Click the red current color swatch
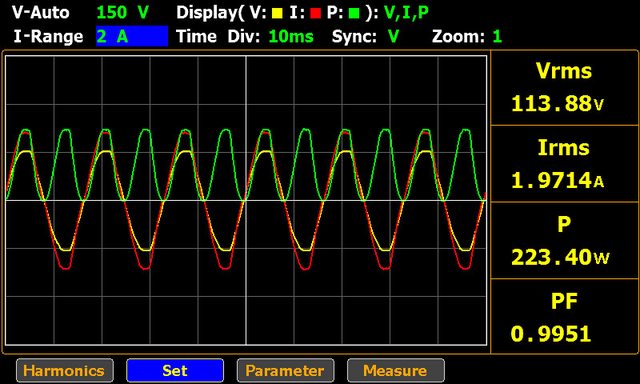Image resolution: width=640 pixels, height=384 pixels. [316, 13]
